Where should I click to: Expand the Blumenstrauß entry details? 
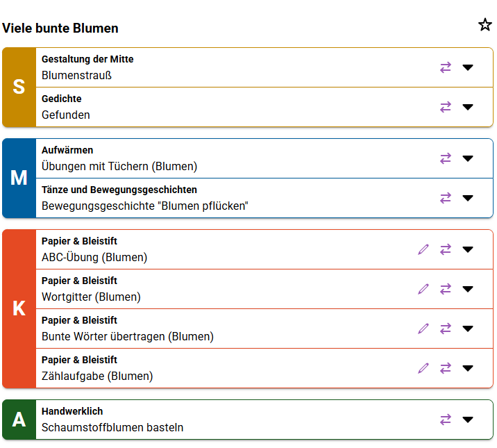click(x=468, y=67)
